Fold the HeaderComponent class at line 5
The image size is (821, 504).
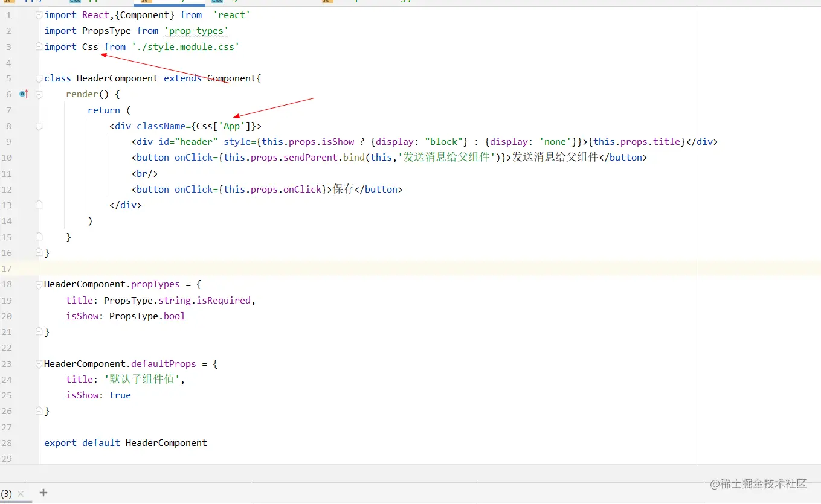click(39, 78)
